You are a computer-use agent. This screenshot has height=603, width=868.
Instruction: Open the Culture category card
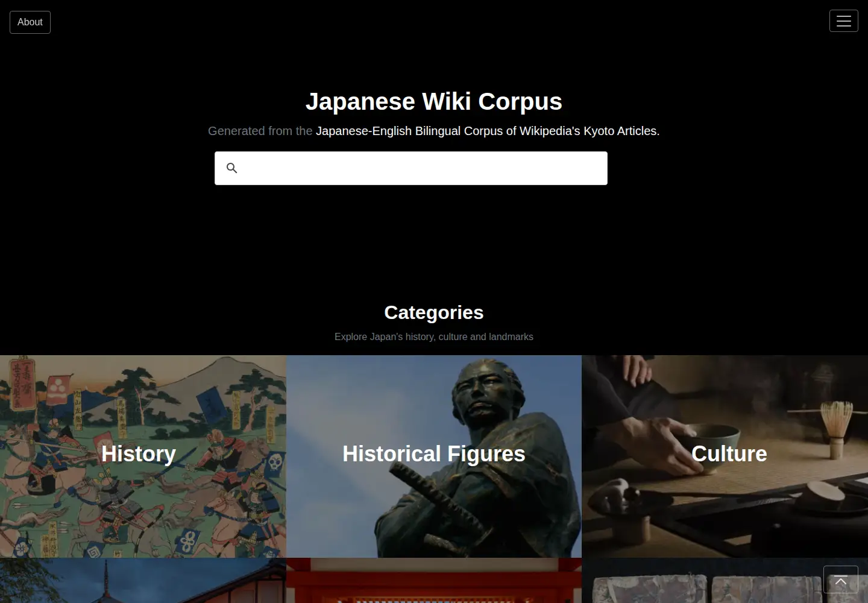725,456
